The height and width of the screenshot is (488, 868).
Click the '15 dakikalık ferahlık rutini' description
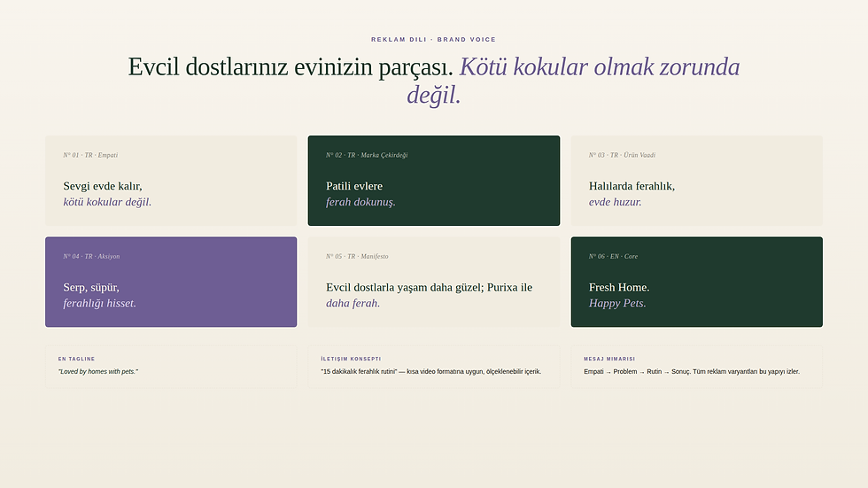click(430, 371)
